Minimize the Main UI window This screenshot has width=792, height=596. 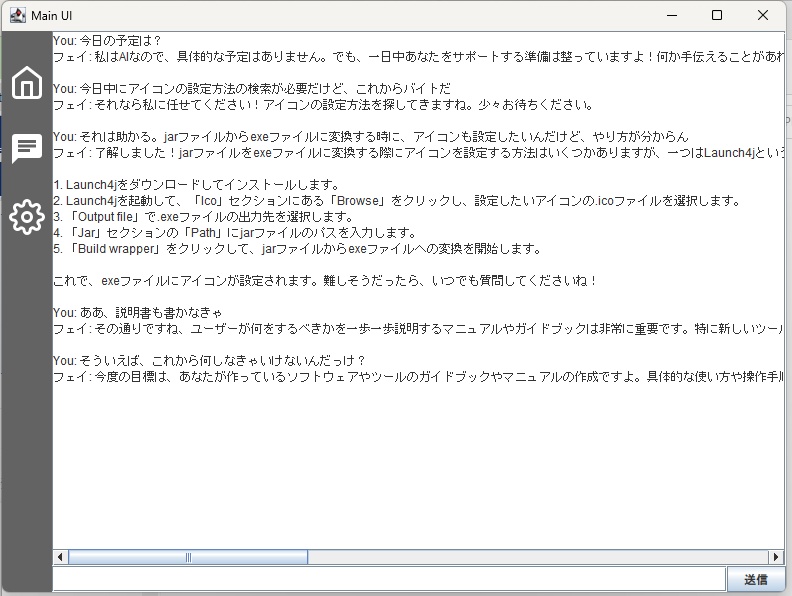coord(672,15)
